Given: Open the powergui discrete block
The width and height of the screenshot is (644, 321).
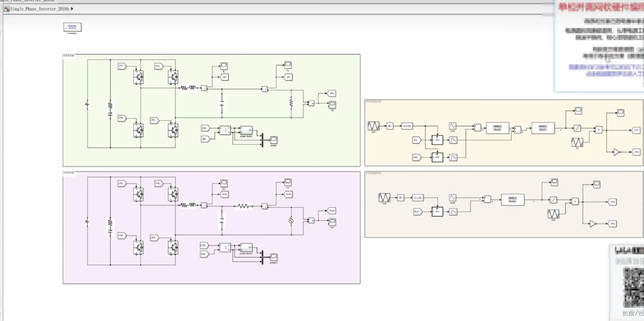Looking at the screenshot, I should point(72,27).
